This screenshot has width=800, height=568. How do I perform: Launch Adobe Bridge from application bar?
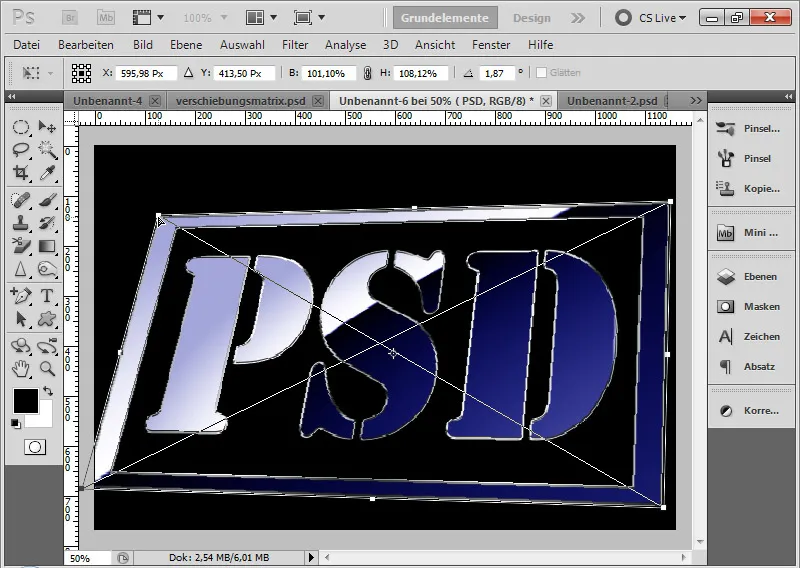69,18
